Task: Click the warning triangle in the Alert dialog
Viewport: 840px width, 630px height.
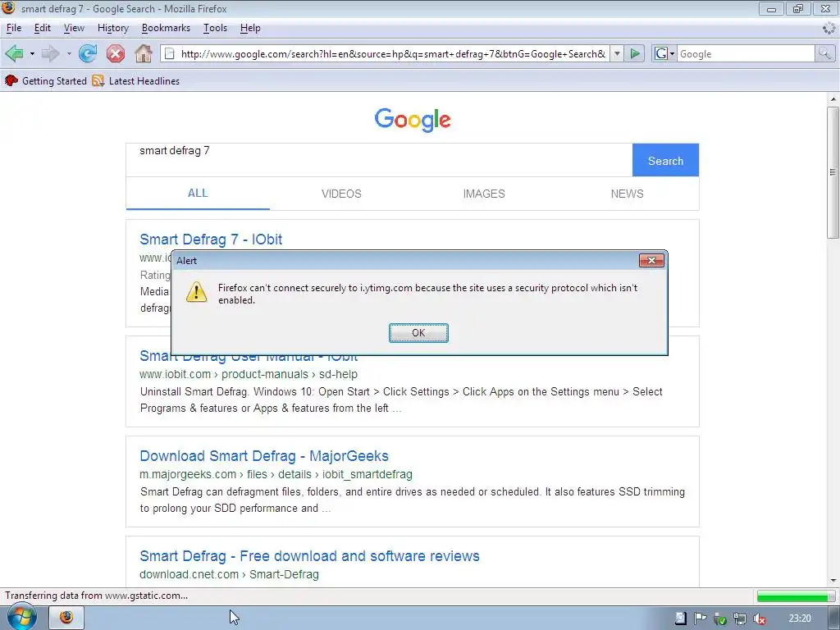Action: (197, 292)
